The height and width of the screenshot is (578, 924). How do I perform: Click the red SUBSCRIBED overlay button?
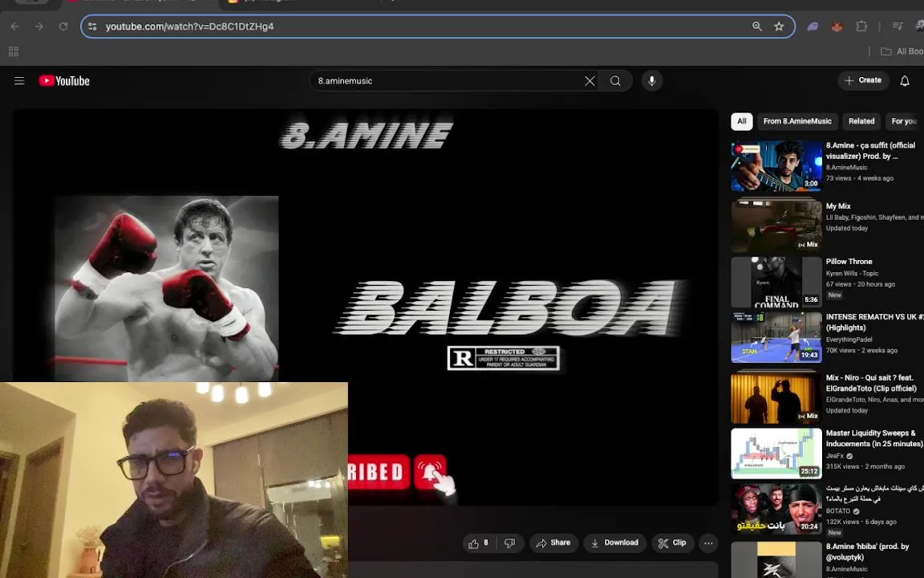pyautogui.click(x=379, y=472)
